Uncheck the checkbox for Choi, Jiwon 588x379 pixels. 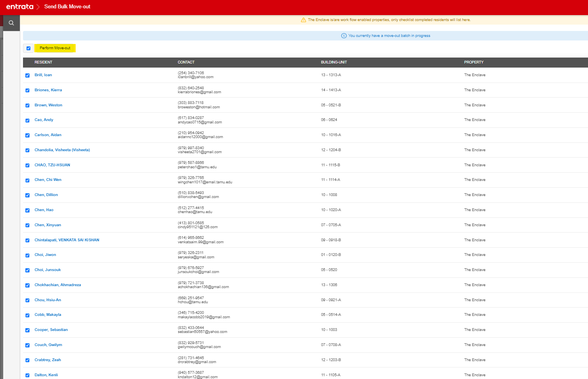(27, 255)
